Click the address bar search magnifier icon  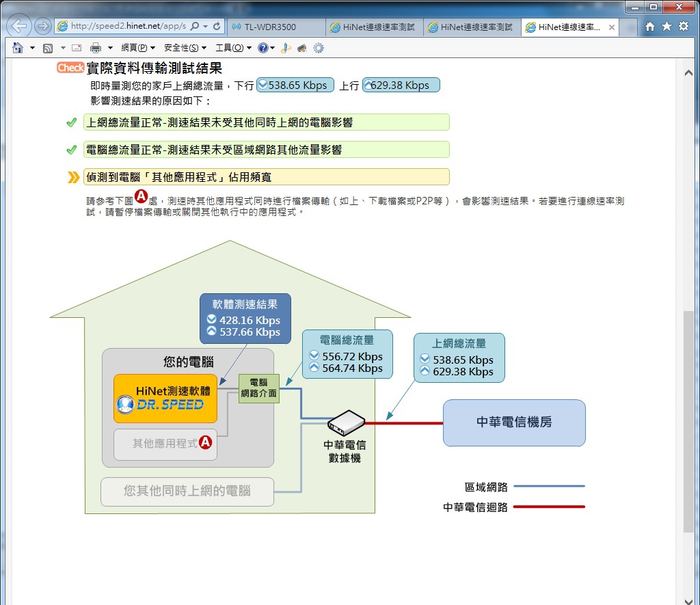click(195, 27)
